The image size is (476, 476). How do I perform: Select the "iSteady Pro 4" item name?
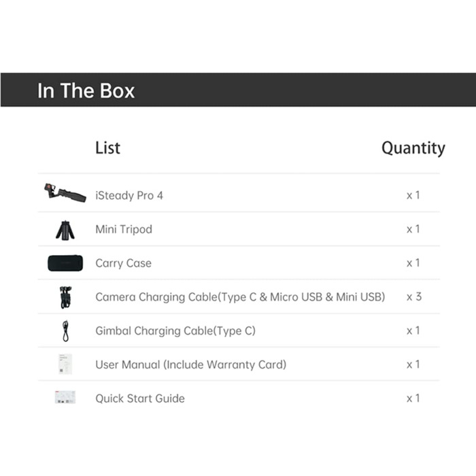tap(129, 195)
